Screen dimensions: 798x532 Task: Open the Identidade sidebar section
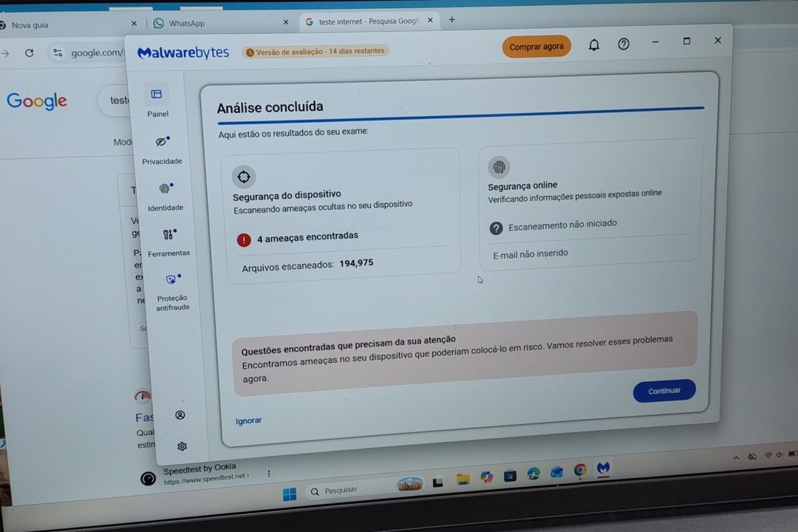click(x=165, y=197)
